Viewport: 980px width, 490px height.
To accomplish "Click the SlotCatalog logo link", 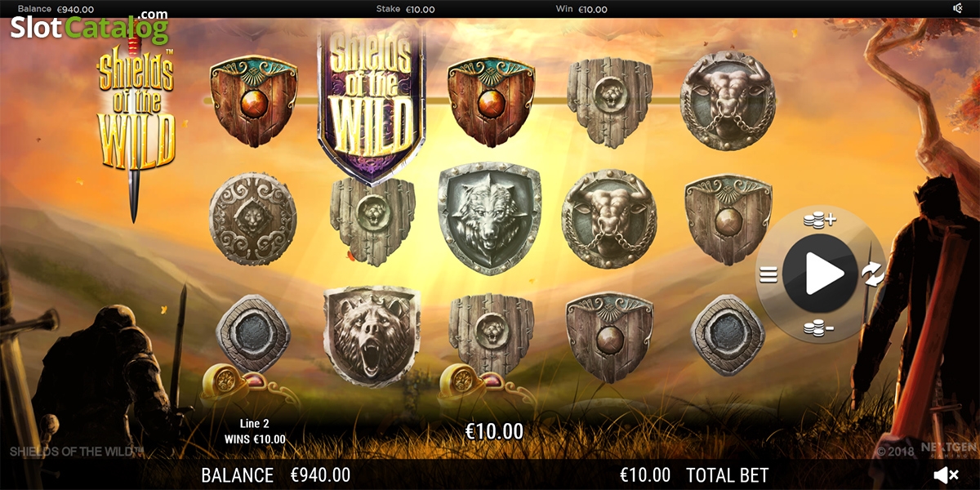I will point(89,26).
